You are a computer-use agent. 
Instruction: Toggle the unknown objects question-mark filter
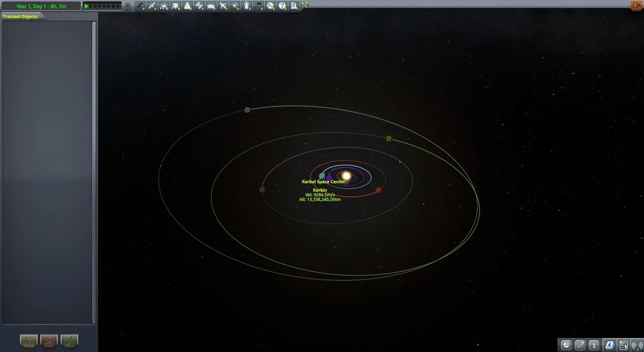(x=283, y=6)
